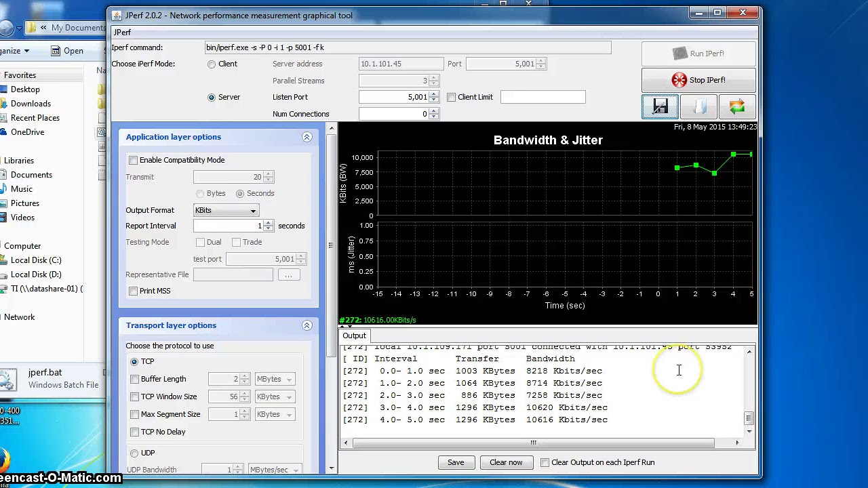
Task: Open OneDrive in Explorer sidebar
Action: pos(27,132)
